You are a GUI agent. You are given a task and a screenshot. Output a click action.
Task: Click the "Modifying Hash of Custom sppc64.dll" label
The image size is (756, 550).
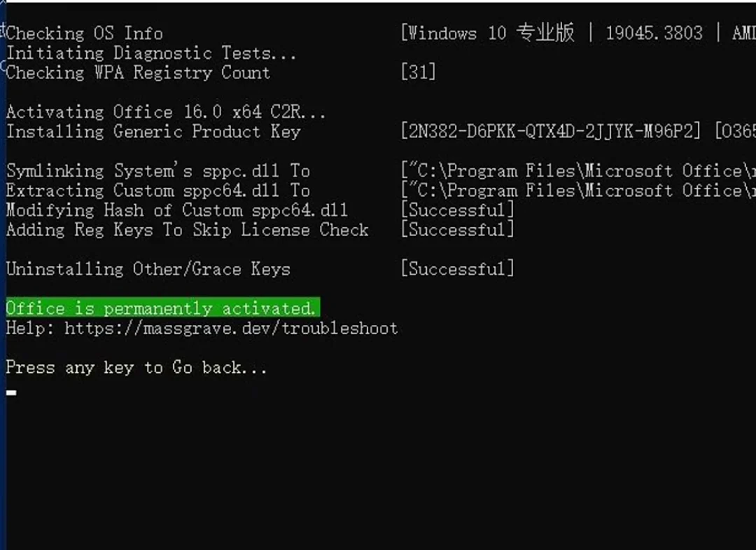click(177, 210)
